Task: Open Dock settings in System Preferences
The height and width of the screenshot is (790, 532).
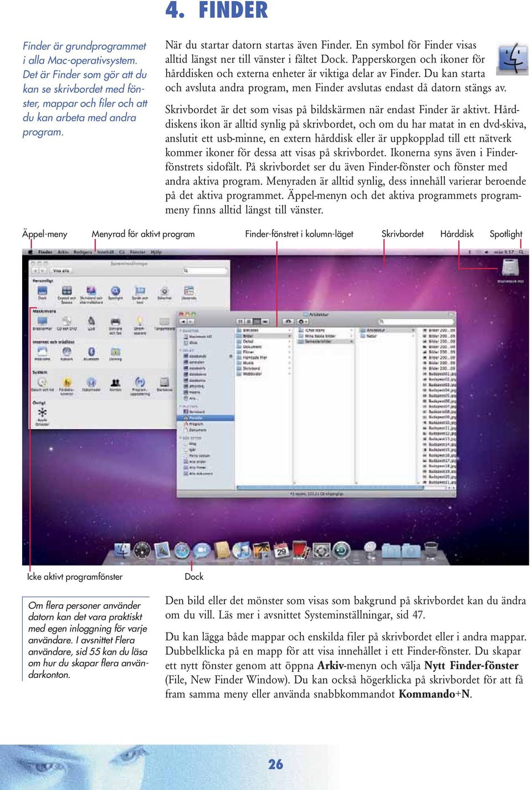Action: pyautogui.click(x=42, y=293)
